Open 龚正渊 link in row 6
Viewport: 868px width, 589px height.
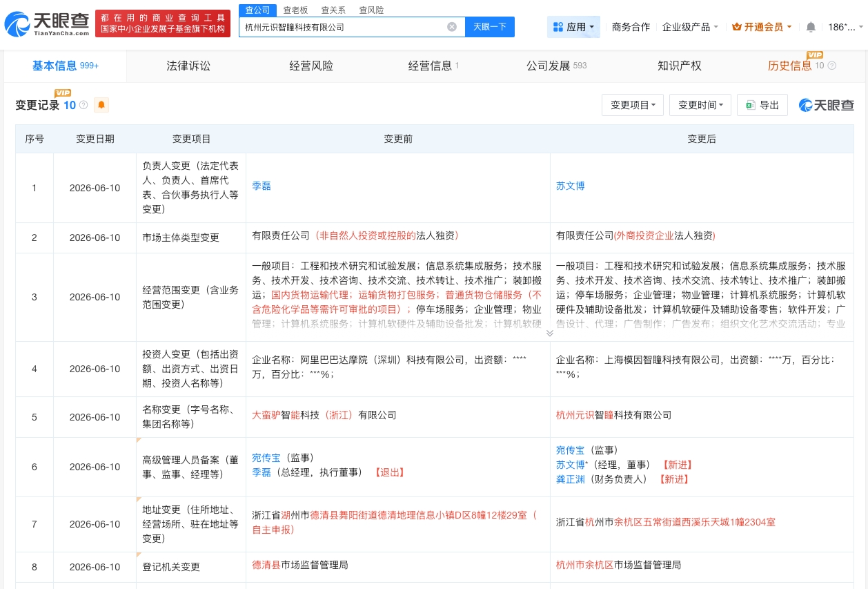(570, 479)
